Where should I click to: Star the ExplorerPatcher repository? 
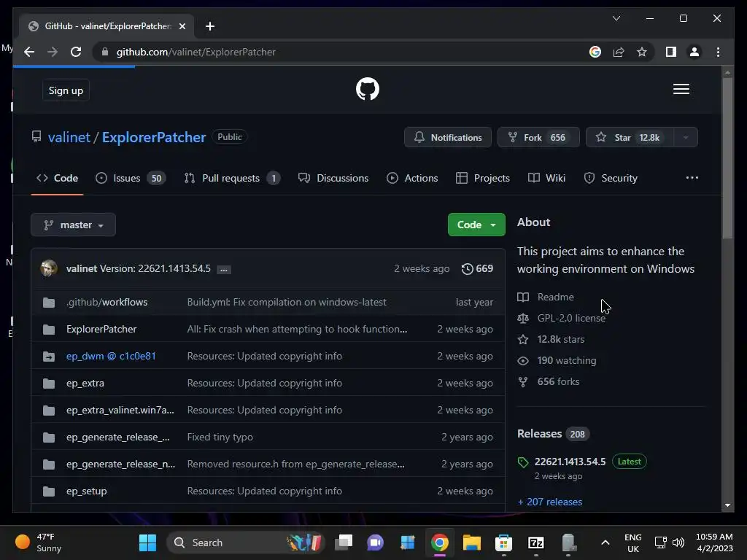(630, 138)
